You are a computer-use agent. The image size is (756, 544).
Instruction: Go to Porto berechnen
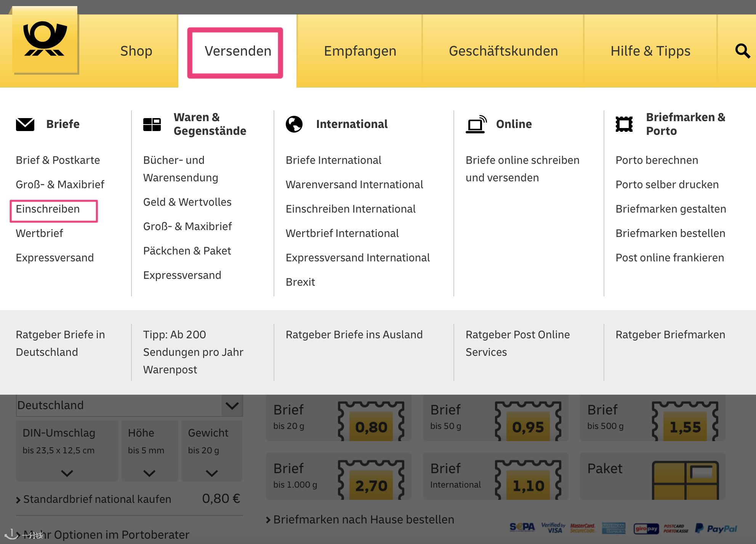pyautogui.click(x=657, y=160)
